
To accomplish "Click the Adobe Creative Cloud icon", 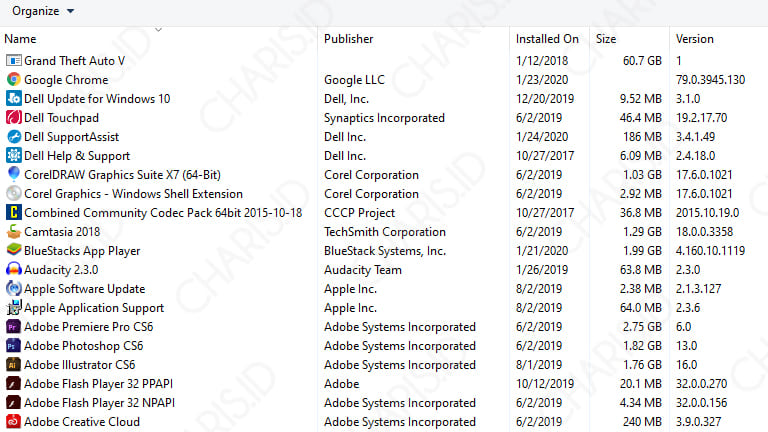I will click(x=13, y=421).
